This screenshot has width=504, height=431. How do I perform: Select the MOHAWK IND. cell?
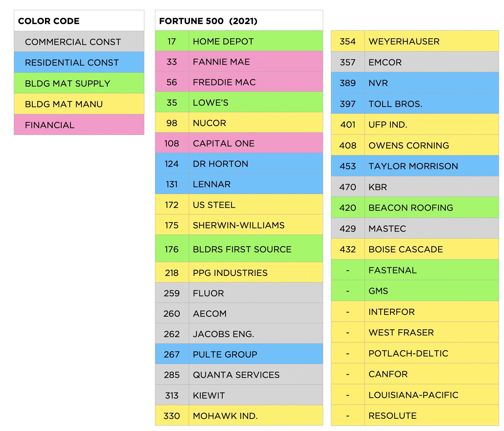[256, 415]
